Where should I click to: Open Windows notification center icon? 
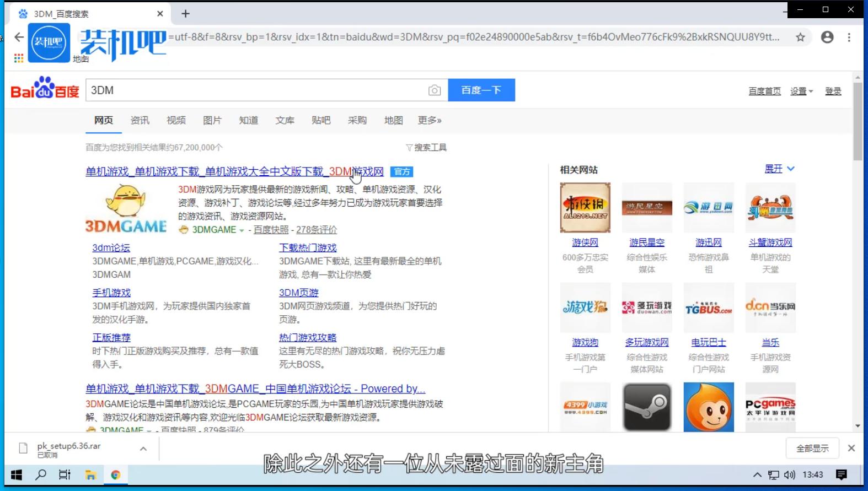(x=842, y=474)
